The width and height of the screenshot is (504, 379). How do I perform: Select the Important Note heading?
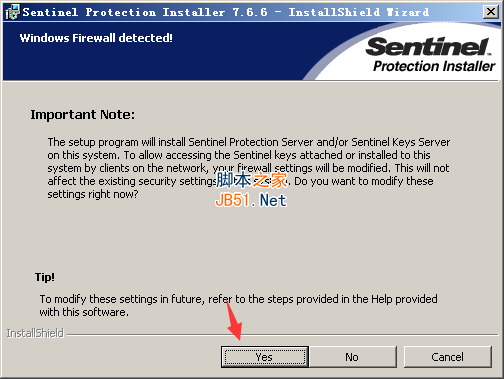tap(83, 115)
